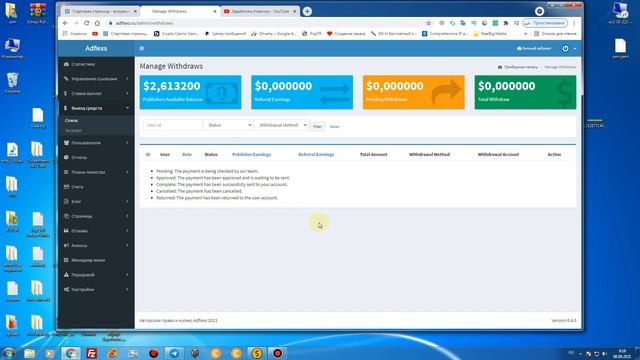Open the Chrome three-dot menu
The image size is (640, 360).
click(574, 23)
